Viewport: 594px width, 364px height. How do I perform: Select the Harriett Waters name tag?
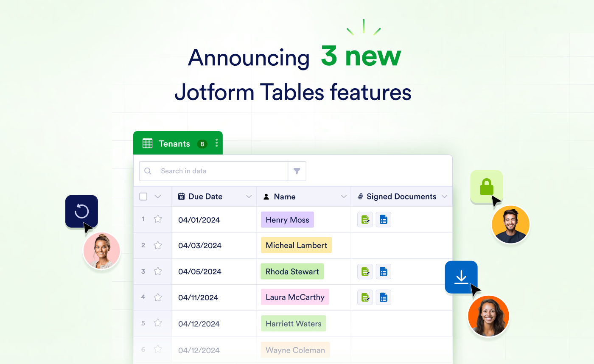pyautogui.click(x=293, y=324)
